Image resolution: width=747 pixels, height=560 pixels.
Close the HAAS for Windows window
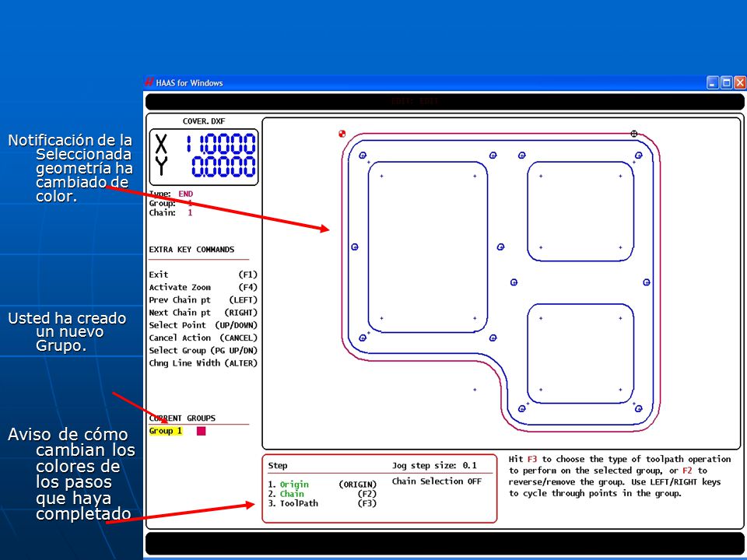coord(740,83)
